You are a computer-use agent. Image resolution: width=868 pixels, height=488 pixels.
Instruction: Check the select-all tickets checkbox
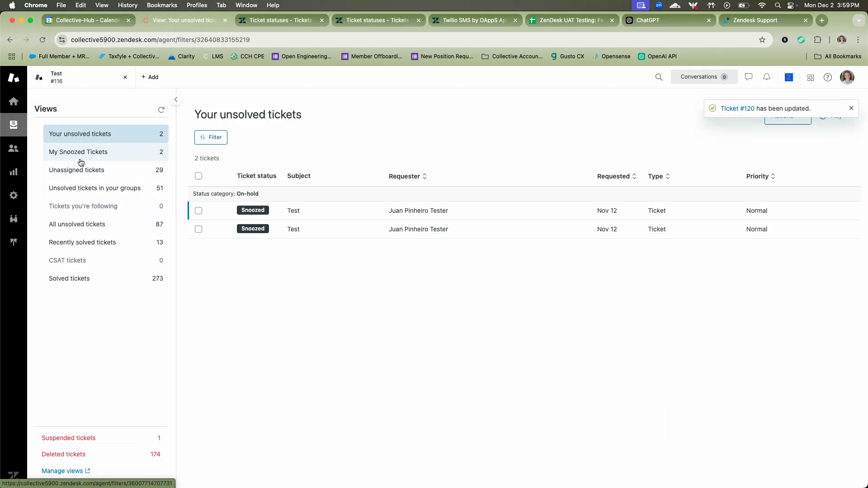198,176
